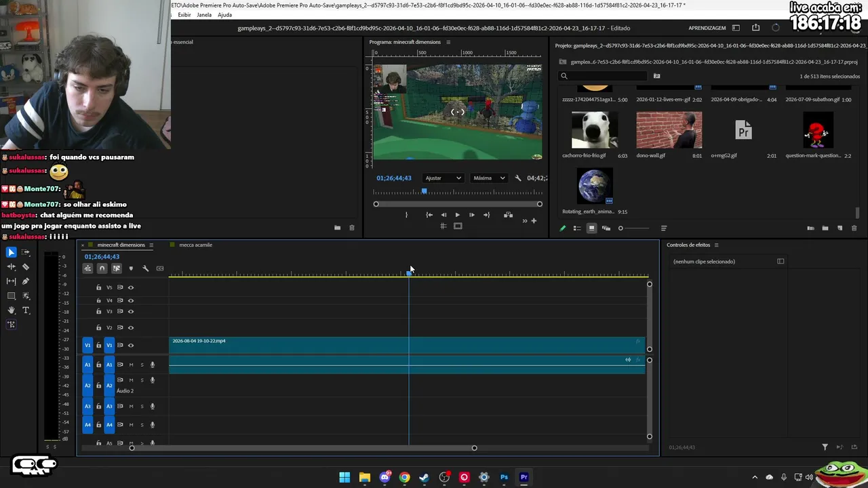Adjust the Project panel thumbnail size slider
Screen dimensions: 868x488
634,228
